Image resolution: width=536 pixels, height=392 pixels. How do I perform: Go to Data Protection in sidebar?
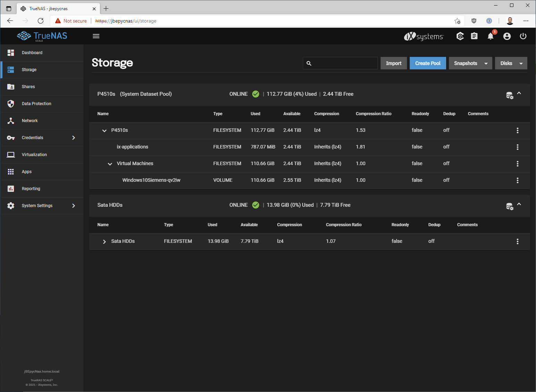click(36, 104)
